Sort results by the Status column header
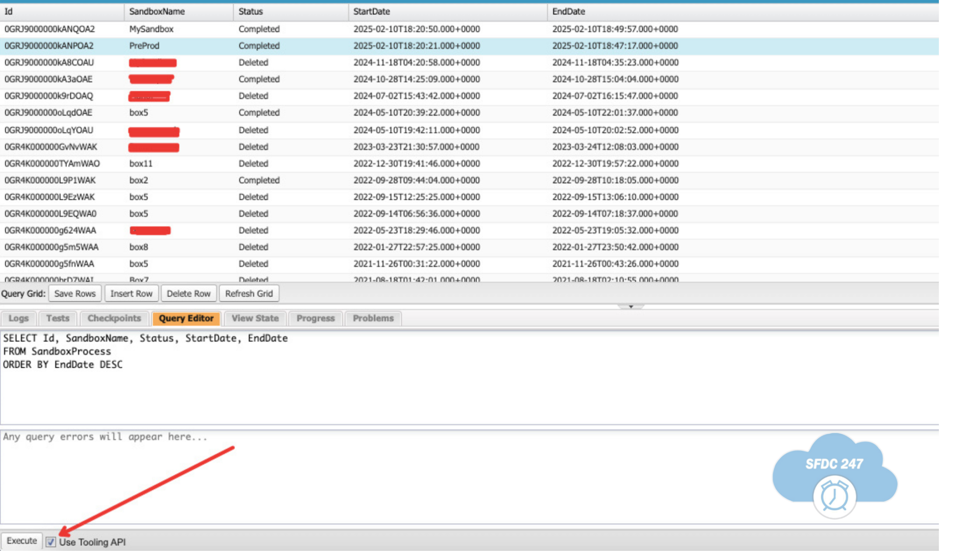980x551 pixels. 250,11
